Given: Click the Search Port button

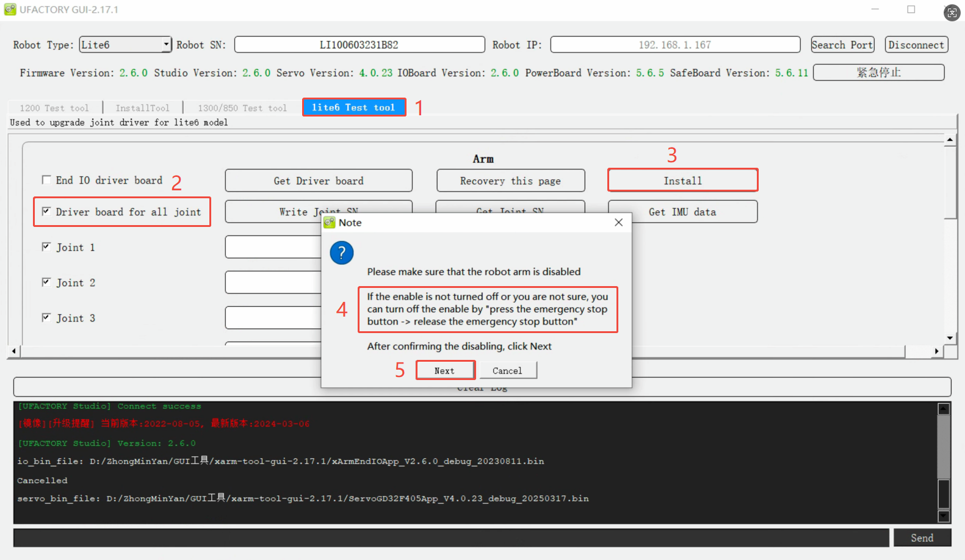Looking at the screenshot, I should point(842,45).
